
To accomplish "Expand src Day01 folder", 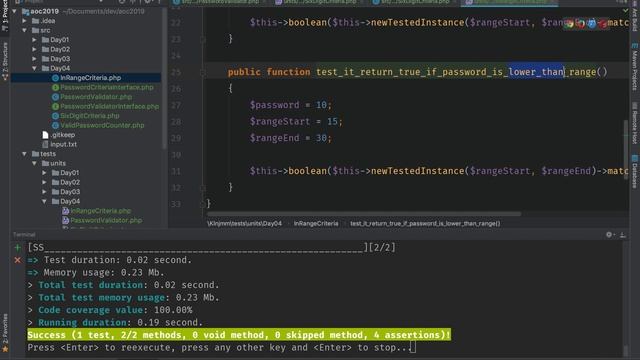I will tap(34, 40).
